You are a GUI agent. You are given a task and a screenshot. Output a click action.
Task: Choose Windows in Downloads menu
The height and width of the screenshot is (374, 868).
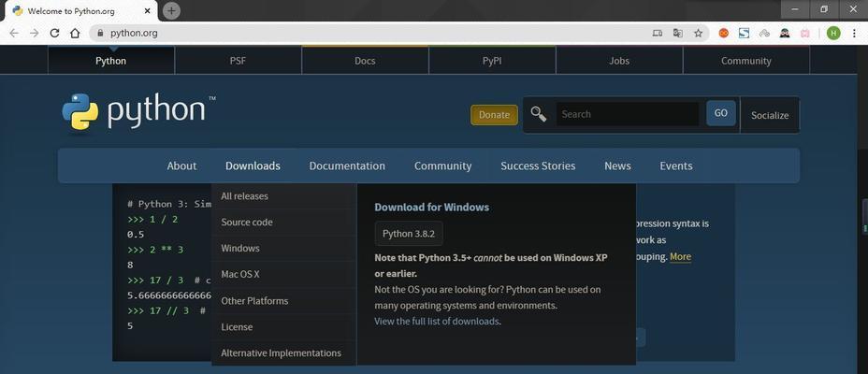(x=283, y=248)
